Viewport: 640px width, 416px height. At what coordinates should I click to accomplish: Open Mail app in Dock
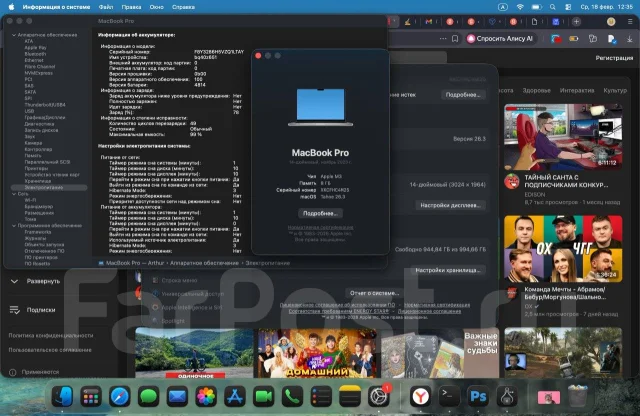click(x=177, y=396)
